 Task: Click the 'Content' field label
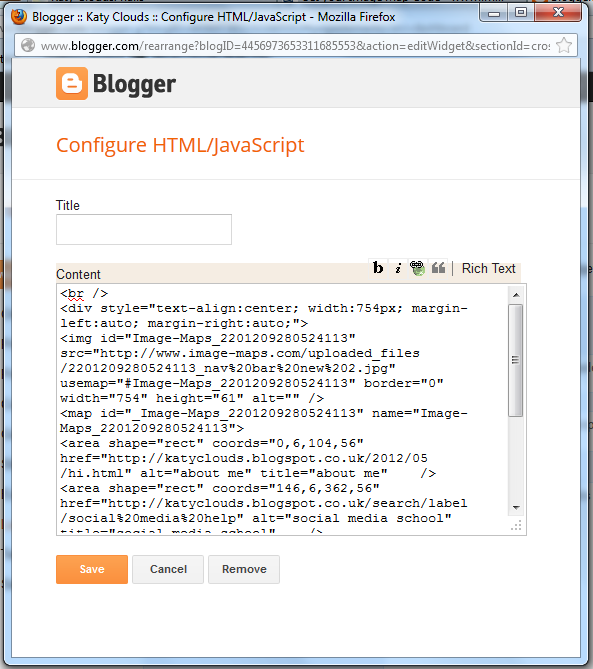(x=78, y=274)
